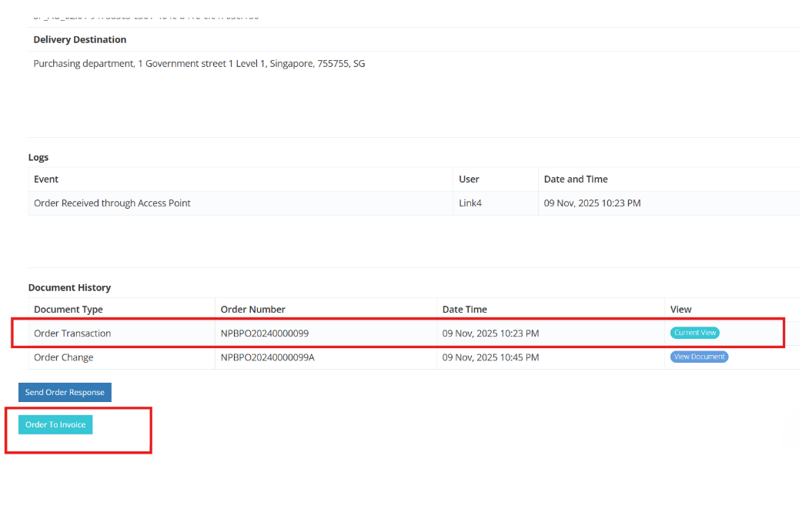Click the Order Number column header
The image size is (812, 506).
pos(252,310)
